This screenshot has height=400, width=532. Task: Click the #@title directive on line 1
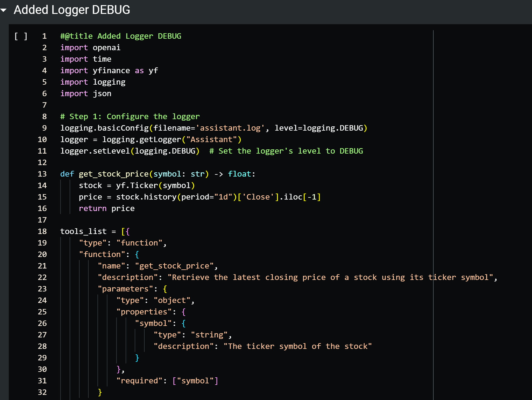pos(76,36)
